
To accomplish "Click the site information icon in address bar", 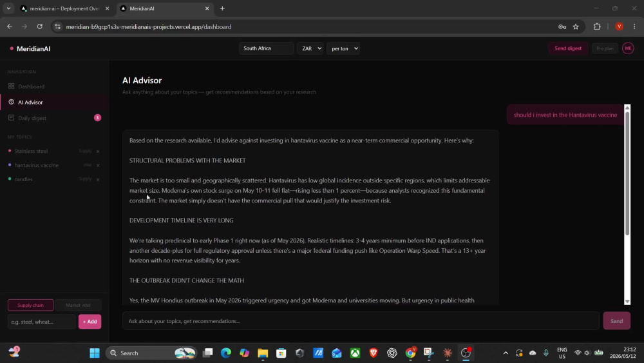I will click(57, 26).
